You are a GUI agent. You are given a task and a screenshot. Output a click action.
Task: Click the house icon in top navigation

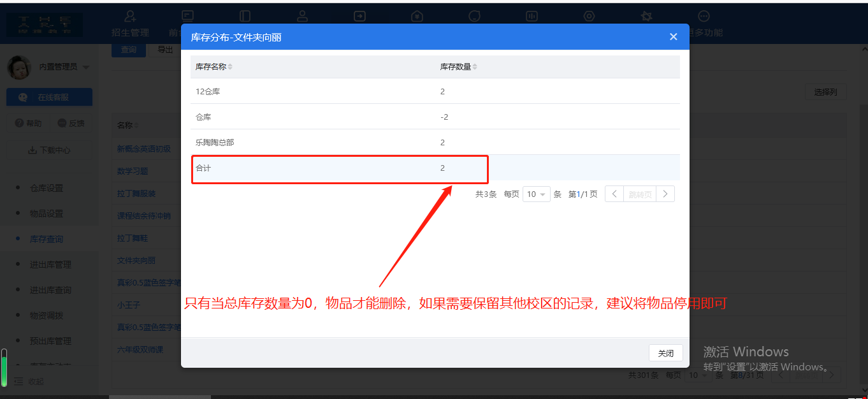417,16
